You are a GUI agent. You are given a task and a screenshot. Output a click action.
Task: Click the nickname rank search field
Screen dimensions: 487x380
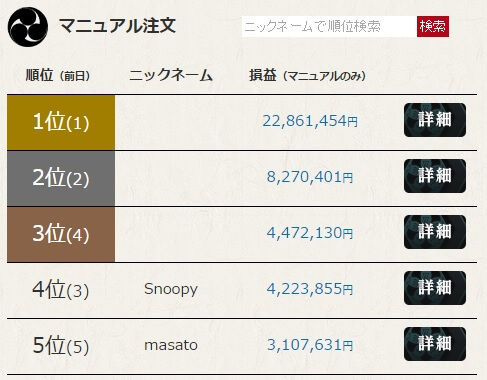click(329, 26)
